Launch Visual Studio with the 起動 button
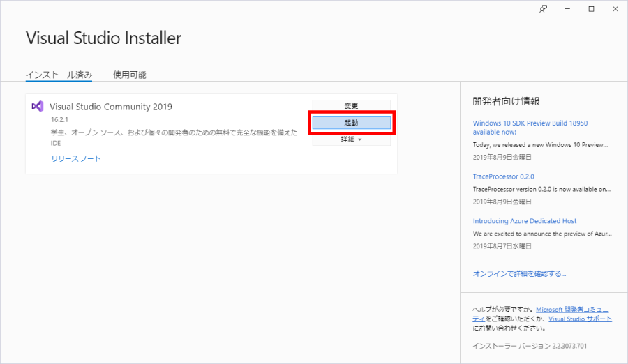Screen dimensions: 628x364 pos(351,123)
